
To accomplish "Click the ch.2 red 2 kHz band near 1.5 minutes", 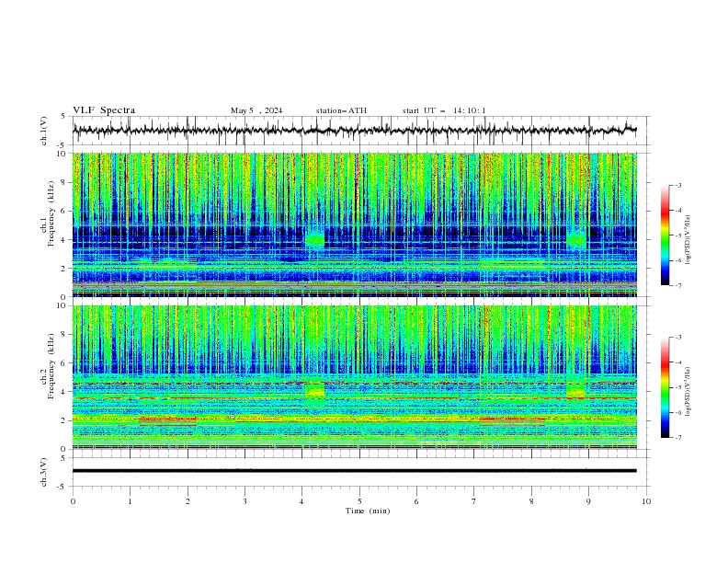I will [x=167, y=419].
